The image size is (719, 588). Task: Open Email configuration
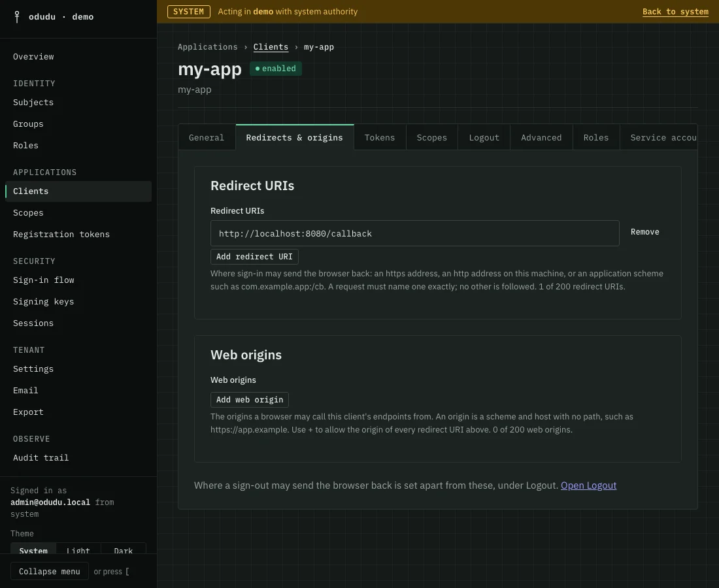point(25,391)
